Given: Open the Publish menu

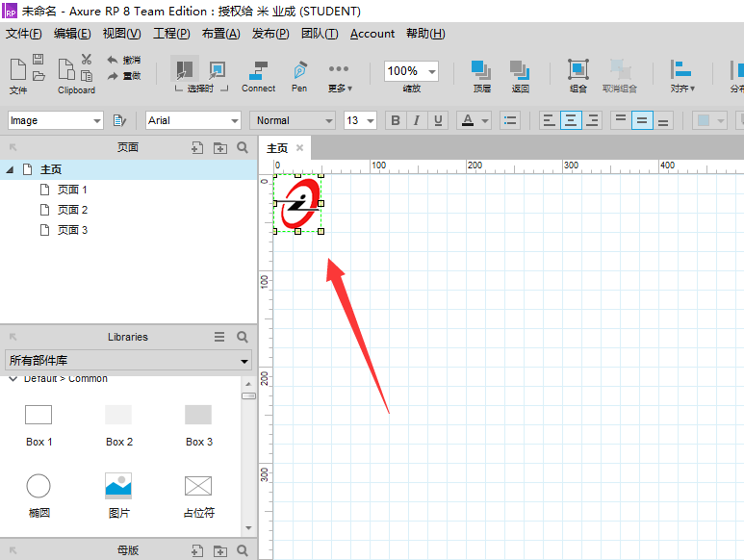Looking at the screenshot, I should tap(270, 34).
